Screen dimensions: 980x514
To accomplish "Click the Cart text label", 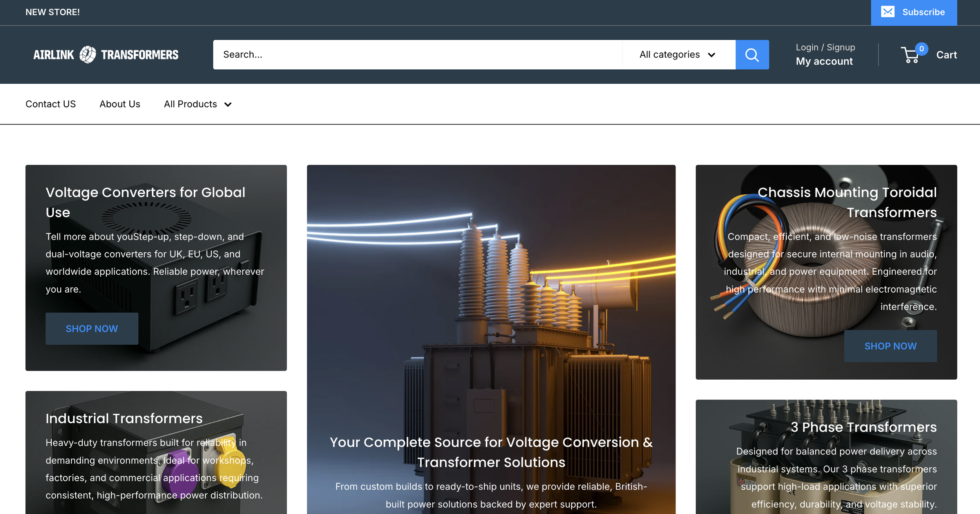I will point(946,55).
